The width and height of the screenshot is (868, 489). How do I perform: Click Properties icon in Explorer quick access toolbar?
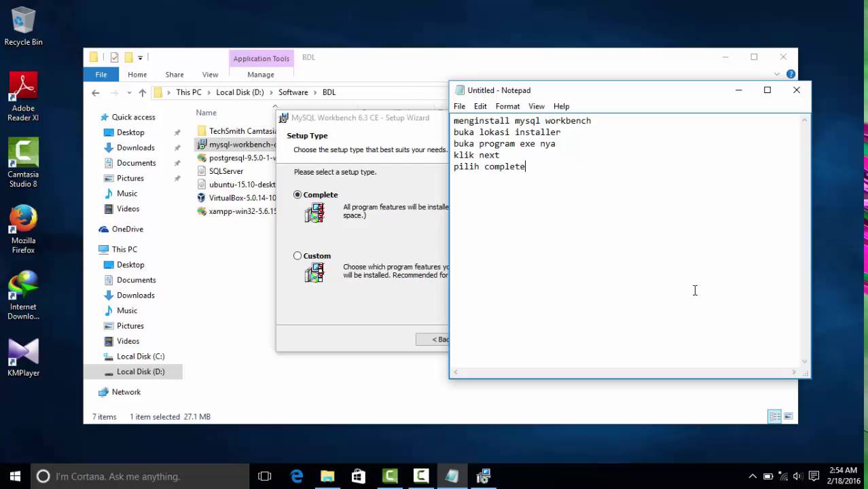[115, 58]
